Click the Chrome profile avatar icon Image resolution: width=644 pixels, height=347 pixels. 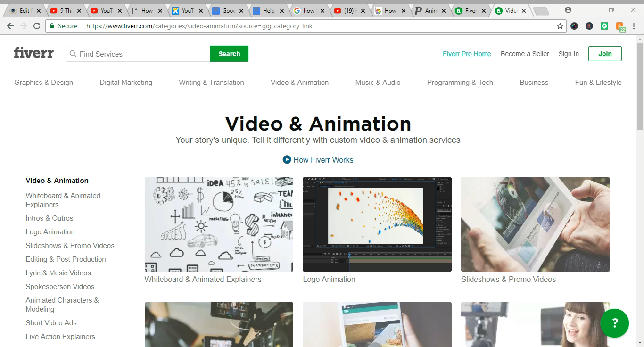[x=568, y=10]
